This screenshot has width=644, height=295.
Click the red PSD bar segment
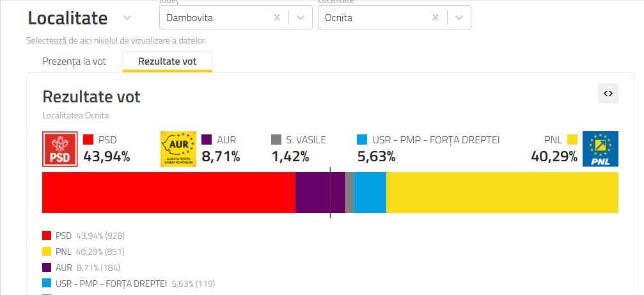point(168,193)
